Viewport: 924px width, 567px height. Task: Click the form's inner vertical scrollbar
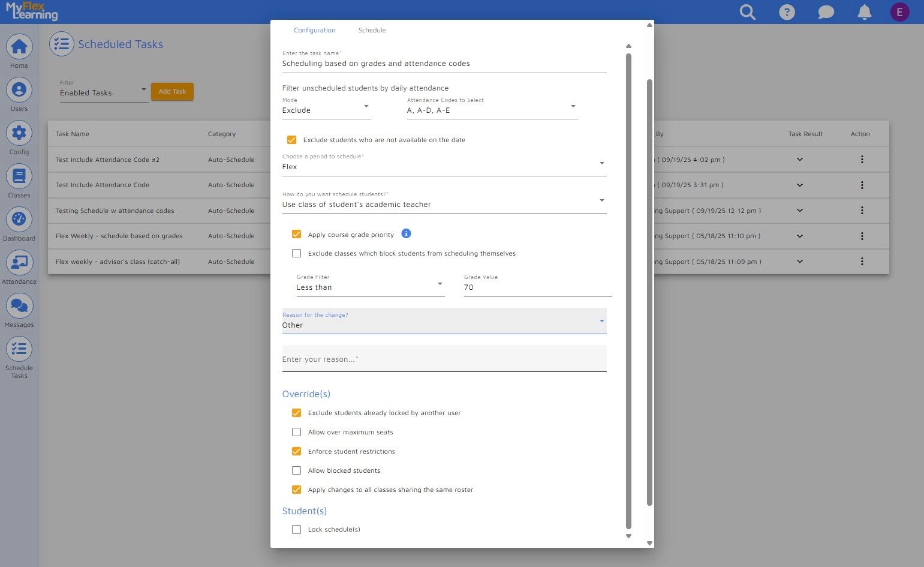pos(628,291)
